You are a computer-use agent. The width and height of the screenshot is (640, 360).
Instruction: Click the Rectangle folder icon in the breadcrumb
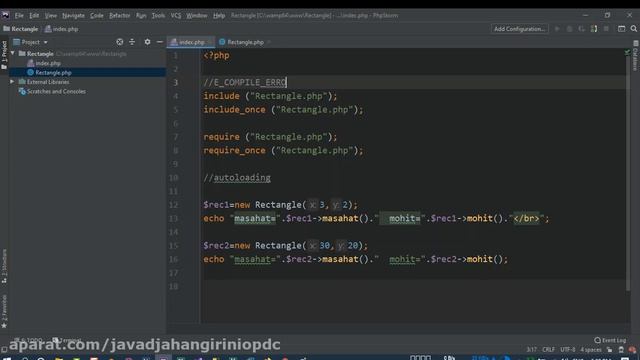[6, 29]
